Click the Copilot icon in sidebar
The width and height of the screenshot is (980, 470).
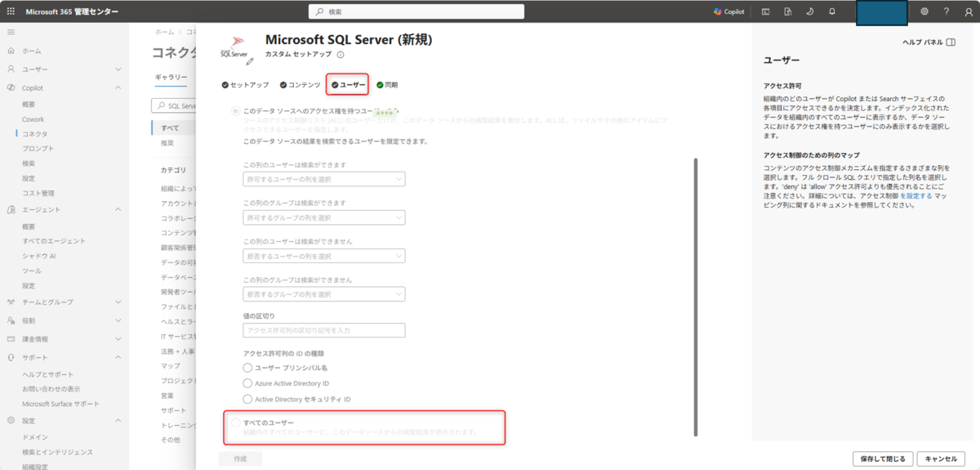[11, 87]
